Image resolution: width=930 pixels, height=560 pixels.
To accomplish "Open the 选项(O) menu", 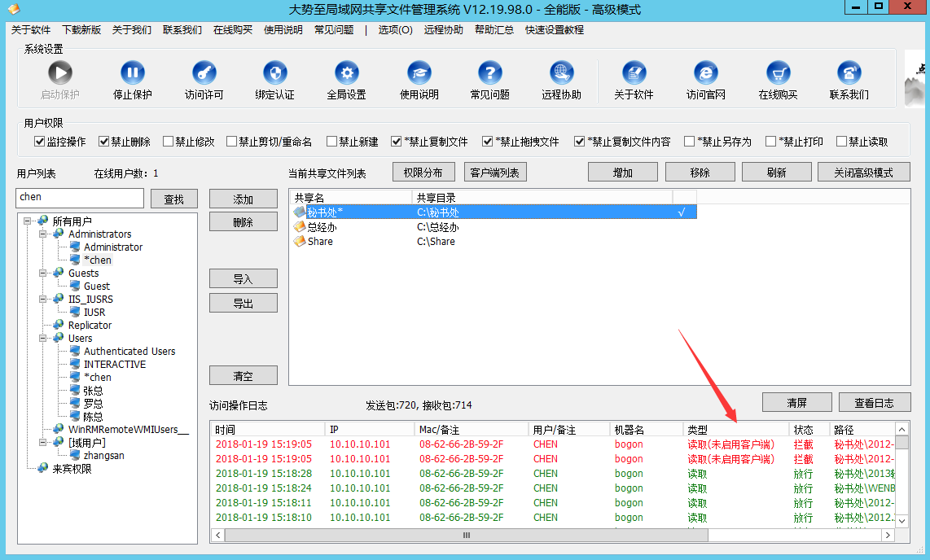I will point(396,29).
